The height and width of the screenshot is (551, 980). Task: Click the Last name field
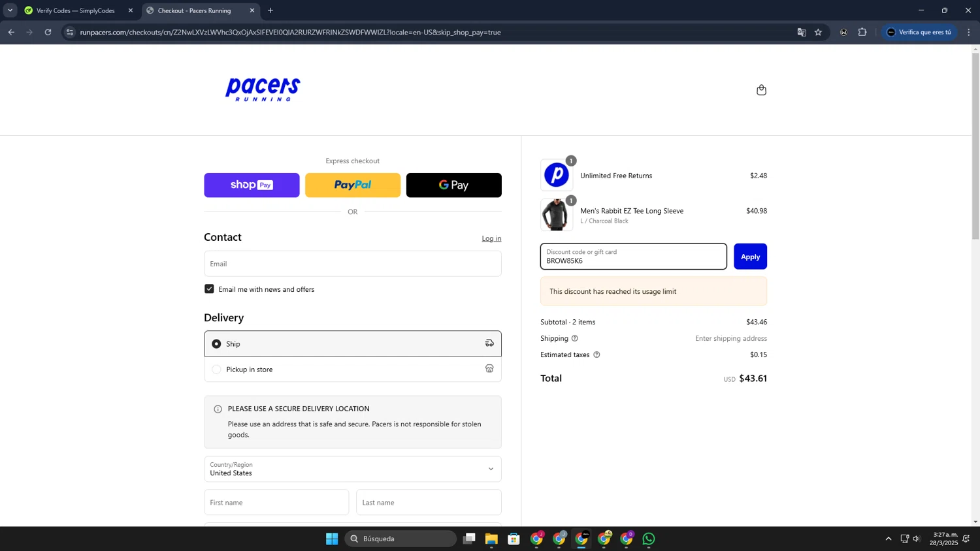[429, 503]
